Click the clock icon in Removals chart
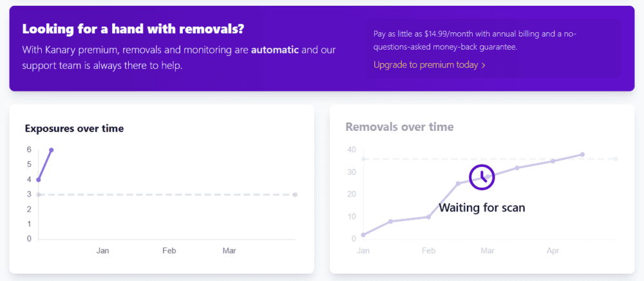The width and height of the screenshot is (644, 281). 481,177
